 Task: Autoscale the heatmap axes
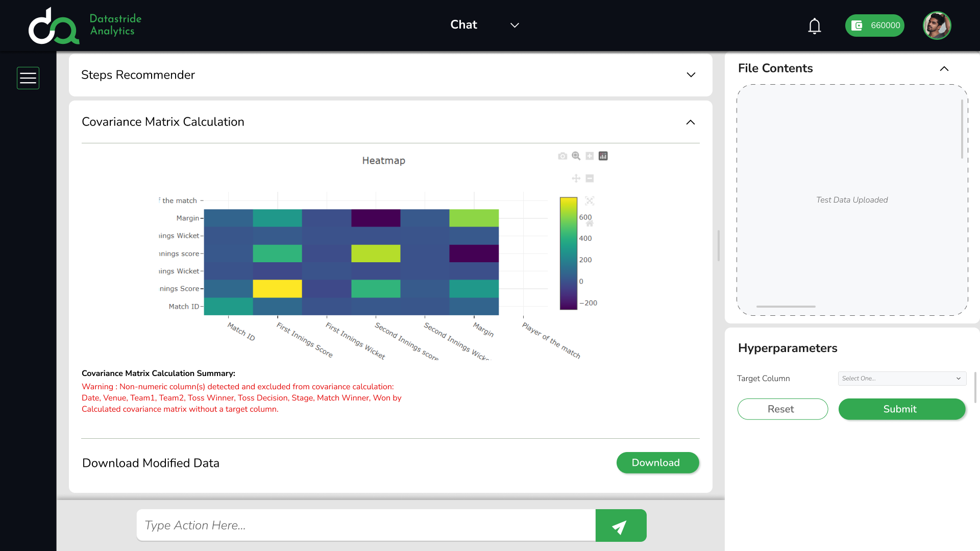590,201
